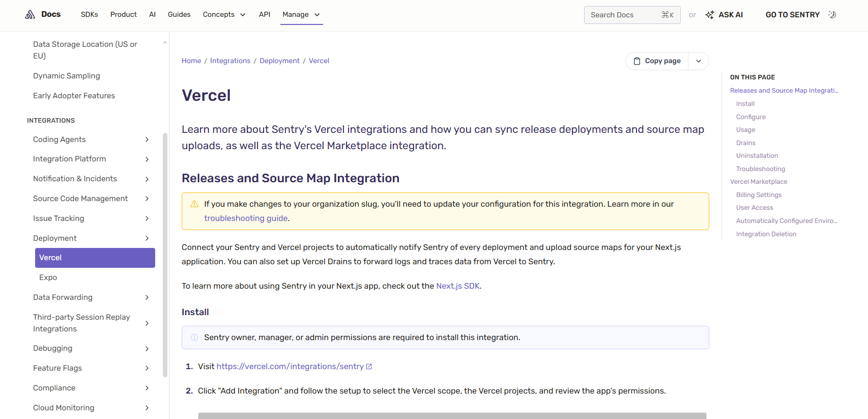868x419 pixels.
Task: Open the Concepts menu dropdown
Action: [x=224, y=15]
